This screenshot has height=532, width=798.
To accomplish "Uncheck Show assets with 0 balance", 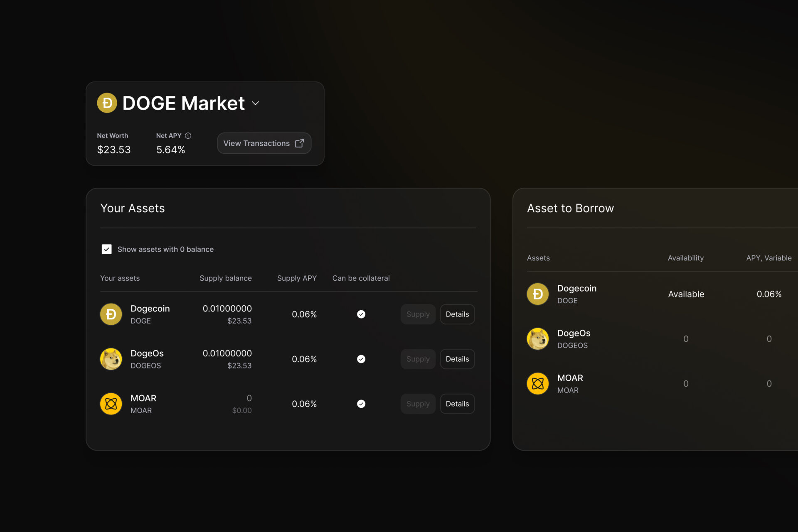I will tap(107, 249).
